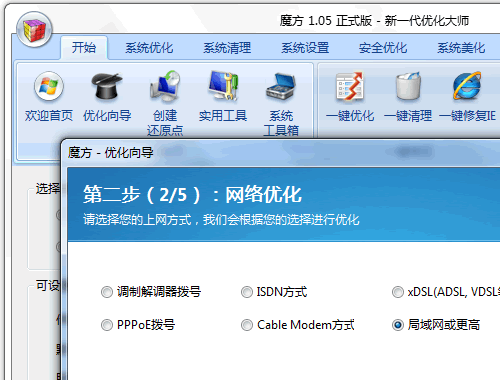
Task: Open the 欢迎首页 welcome home icon
Action: [x=49, y=86]
